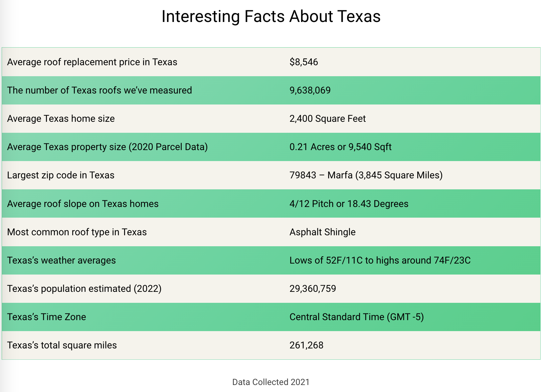This screenshot has height=392, width=545.
Task: Click 'Central Standard Time (GMT -5)' value
Action: coord(357,317)
